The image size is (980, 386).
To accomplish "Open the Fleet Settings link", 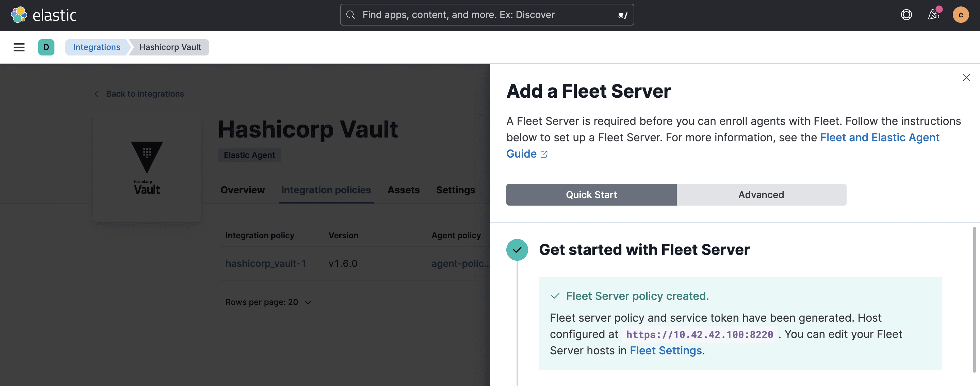I will click(666, 351).
